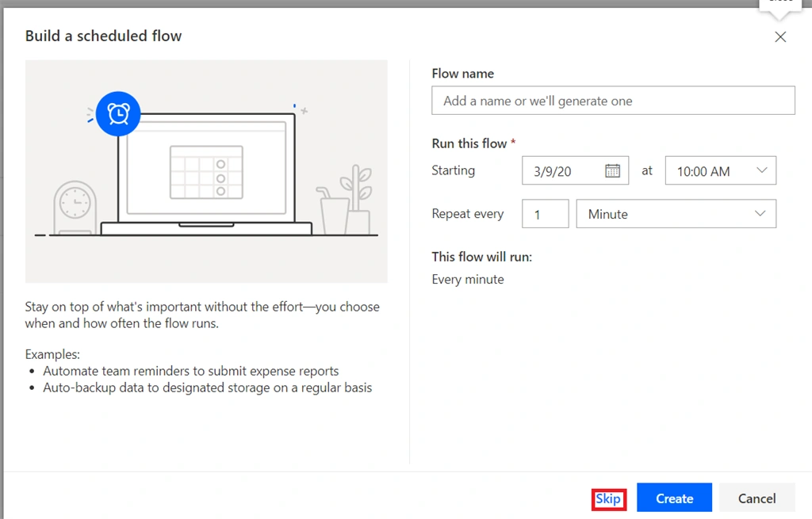
Task: Select the 'Every minute' summary text
Action: click(x=468, y=280)
